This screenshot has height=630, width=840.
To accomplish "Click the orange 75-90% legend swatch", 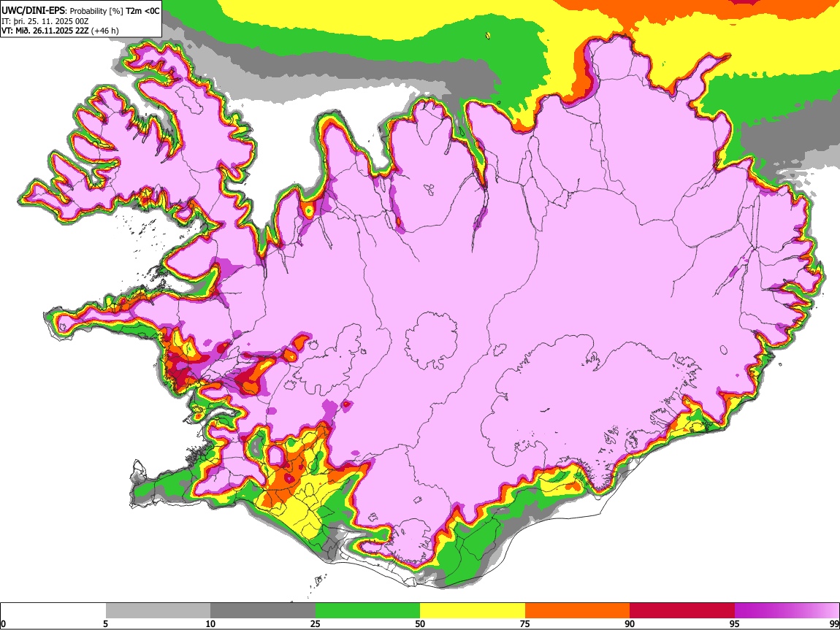I will tap(577, 611).
